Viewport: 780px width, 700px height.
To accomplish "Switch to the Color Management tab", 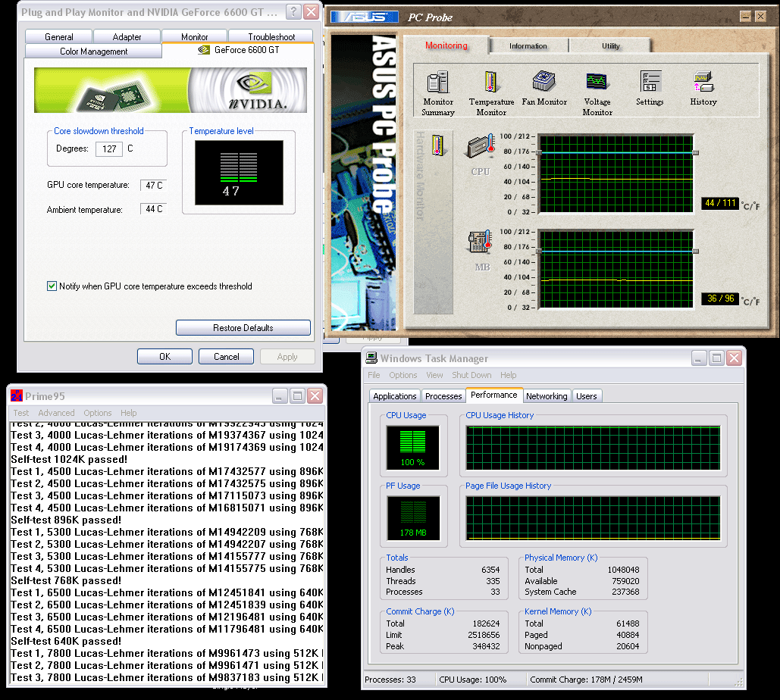I will [93, 52].
